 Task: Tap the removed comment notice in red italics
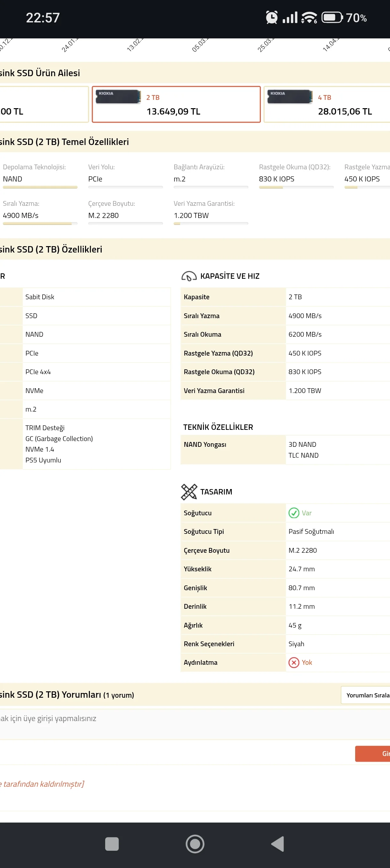[42, 784]
